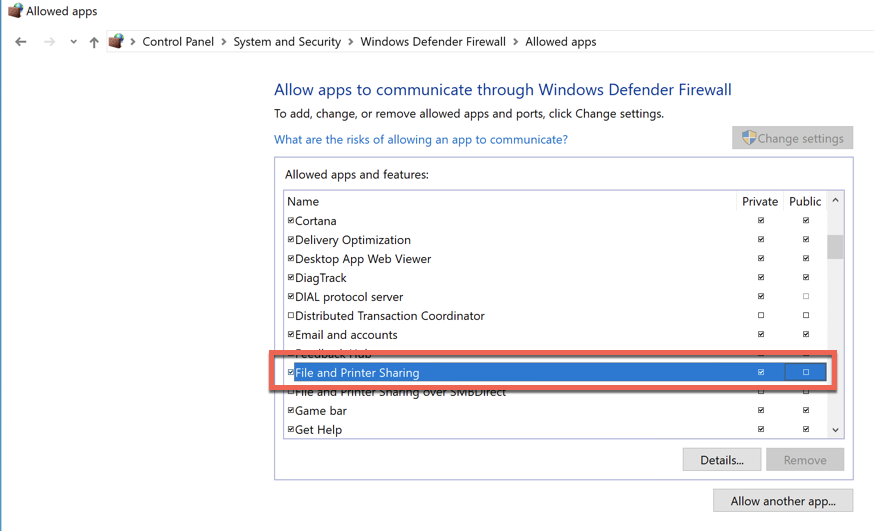Expand the chevron after Control Panel
Image resolution: width=874 pixels, height=531 pixels.
tap(224, 42)
